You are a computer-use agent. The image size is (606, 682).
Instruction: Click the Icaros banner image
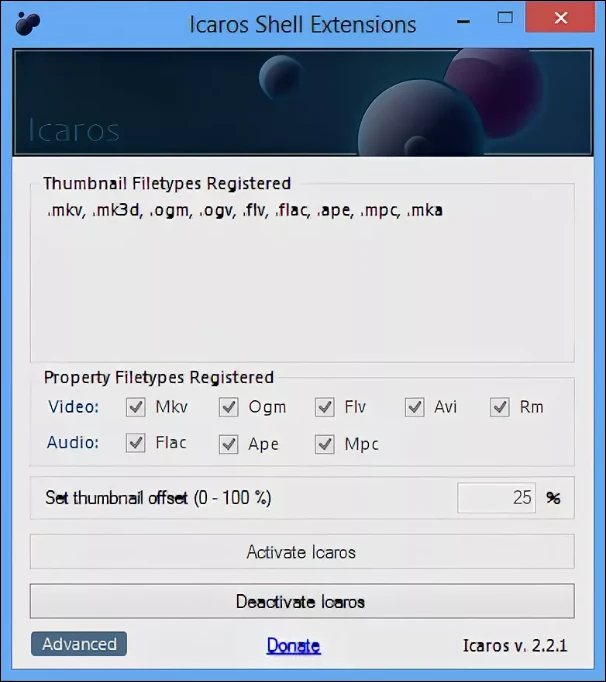[302, 104]
